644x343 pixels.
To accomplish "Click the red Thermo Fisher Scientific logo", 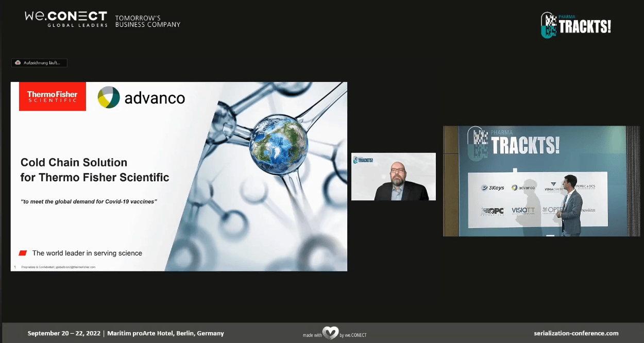I will (x=53, y=96).
